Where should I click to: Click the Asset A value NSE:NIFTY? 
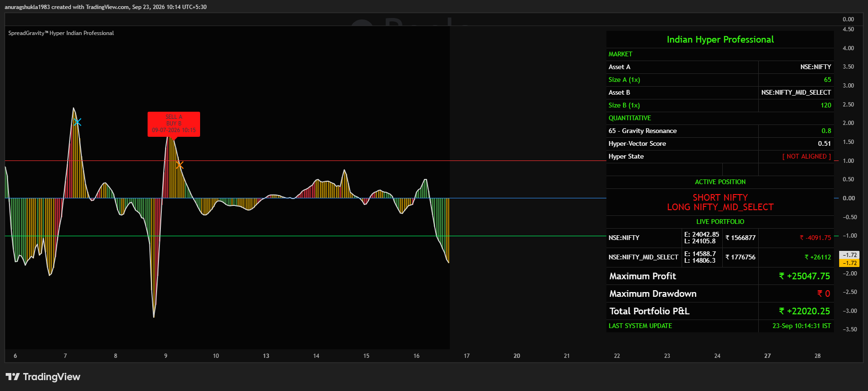tap(815, 67)
